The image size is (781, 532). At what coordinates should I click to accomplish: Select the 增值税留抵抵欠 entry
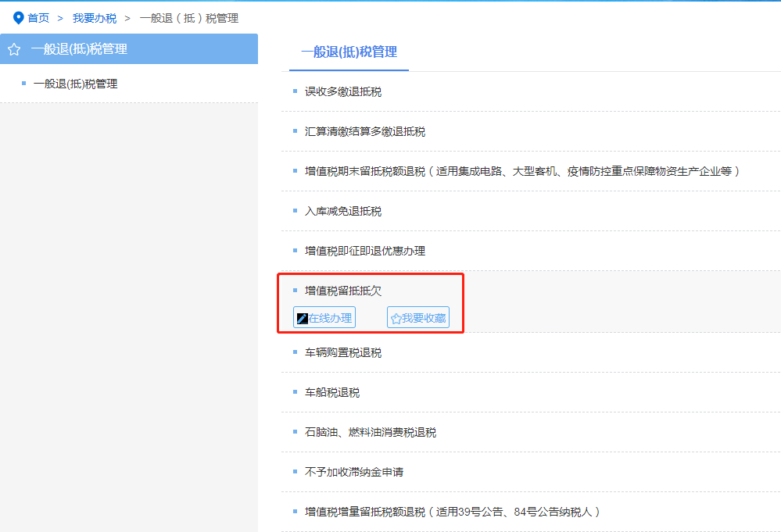tap(343, 291)
